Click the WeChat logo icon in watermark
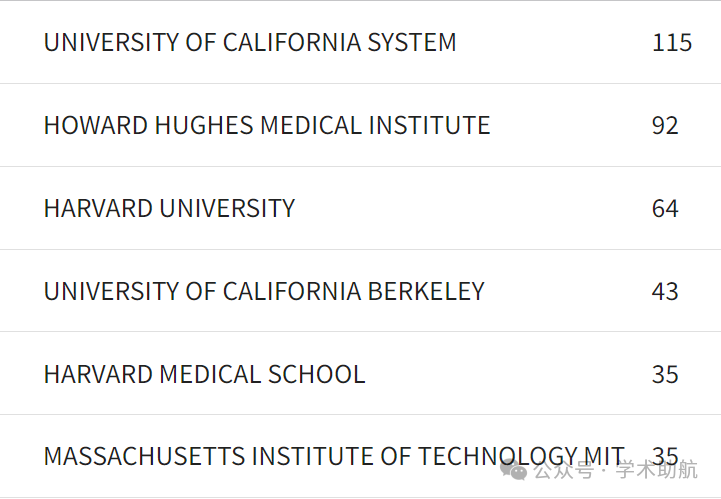This screenshot has width=721, height=499. click(514, 470)
